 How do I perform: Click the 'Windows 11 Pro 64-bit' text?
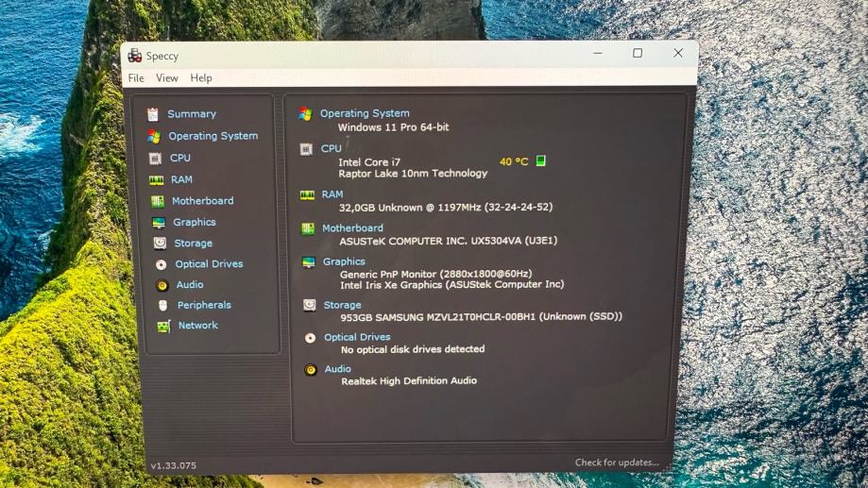(x=394, y=127)
